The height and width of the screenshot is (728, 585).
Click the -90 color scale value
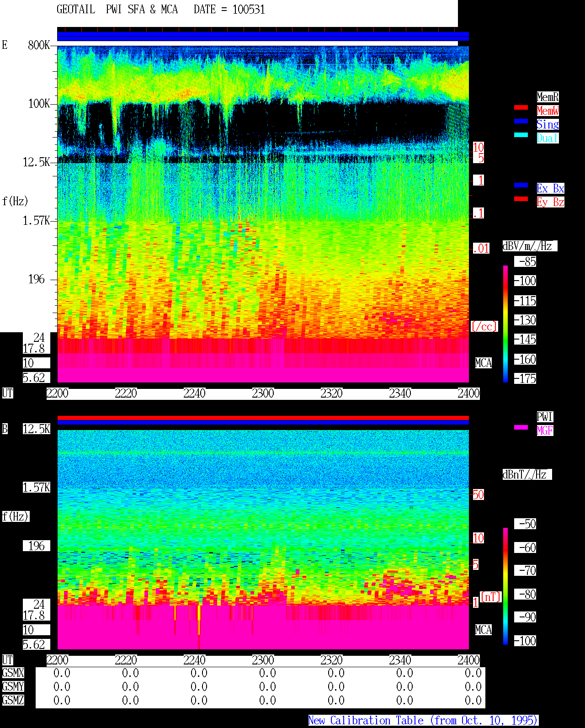point(525,617)
